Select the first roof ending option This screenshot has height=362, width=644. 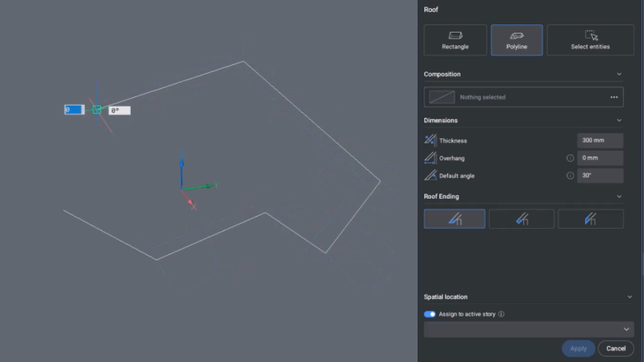454,219
